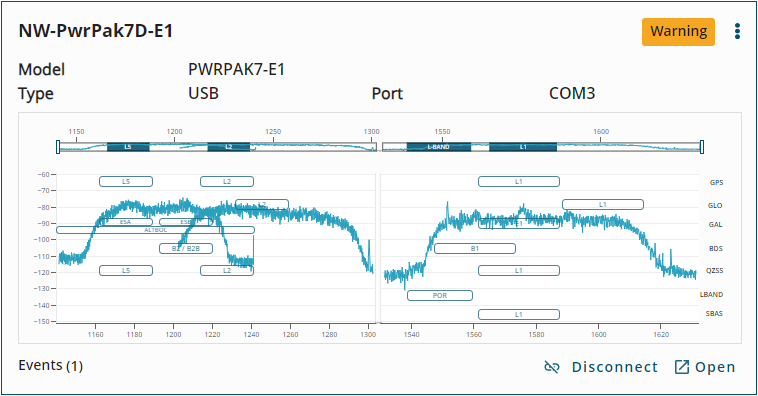Image resolution: width=758 pixels, height=396 pixels.
Task: Click the GAL constellation label
Action: coord(715,224)
